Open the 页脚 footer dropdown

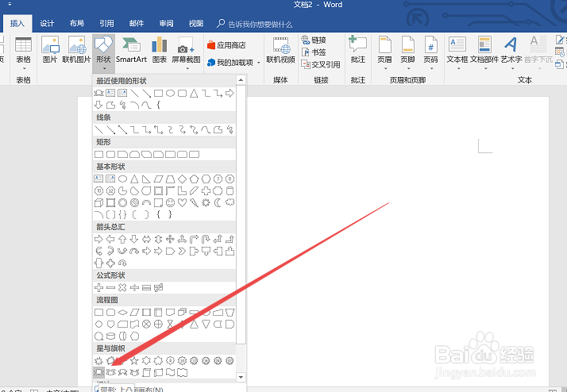pos(407,52)
